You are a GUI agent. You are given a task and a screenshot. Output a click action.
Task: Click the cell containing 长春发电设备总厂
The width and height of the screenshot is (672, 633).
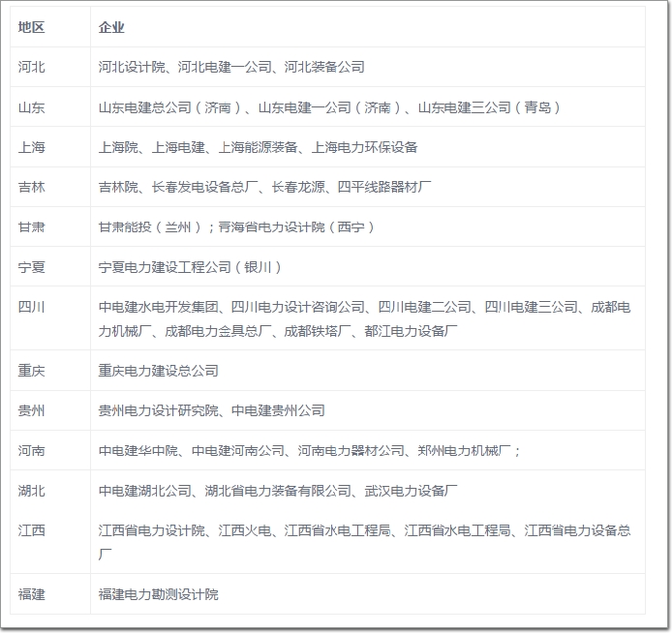[368, 187]
